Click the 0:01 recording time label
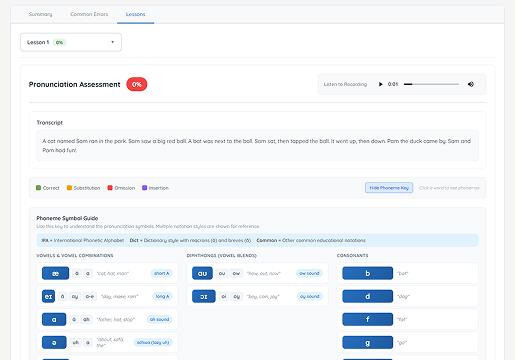 pyautogui.click(x=393, y=84)
